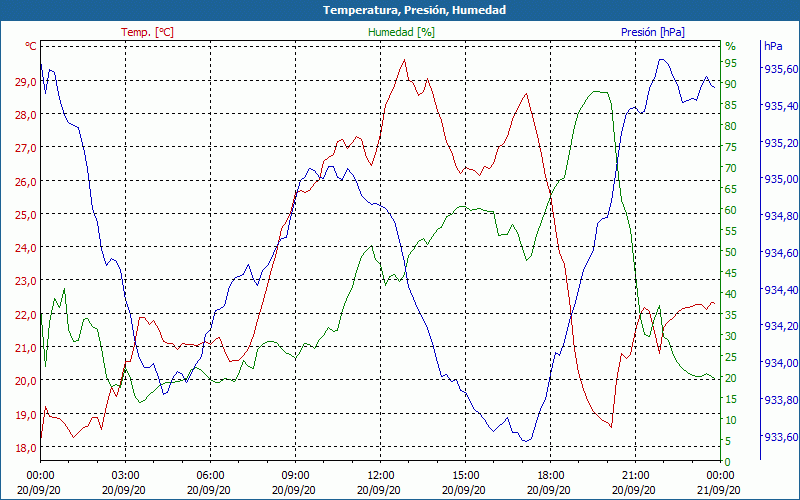800x500 pixels.
Task: Click the 26,0 temperature axis value
Action: (26, 182)
